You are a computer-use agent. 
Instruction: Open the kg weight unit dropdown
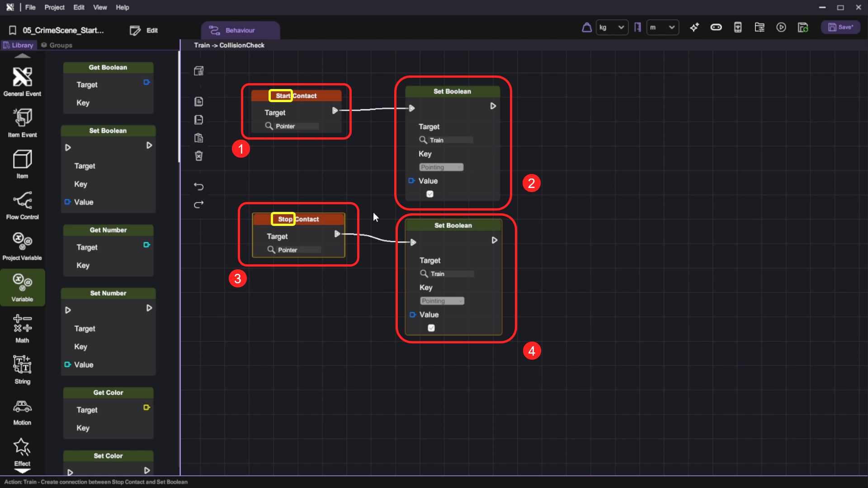(x=611, y=28)
